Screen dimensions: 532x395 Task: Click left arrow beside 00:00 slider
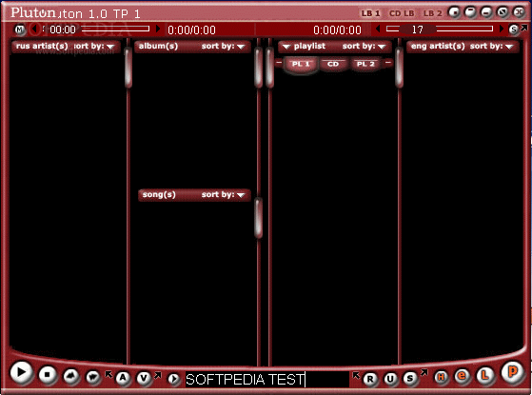[x=34, y=29]
